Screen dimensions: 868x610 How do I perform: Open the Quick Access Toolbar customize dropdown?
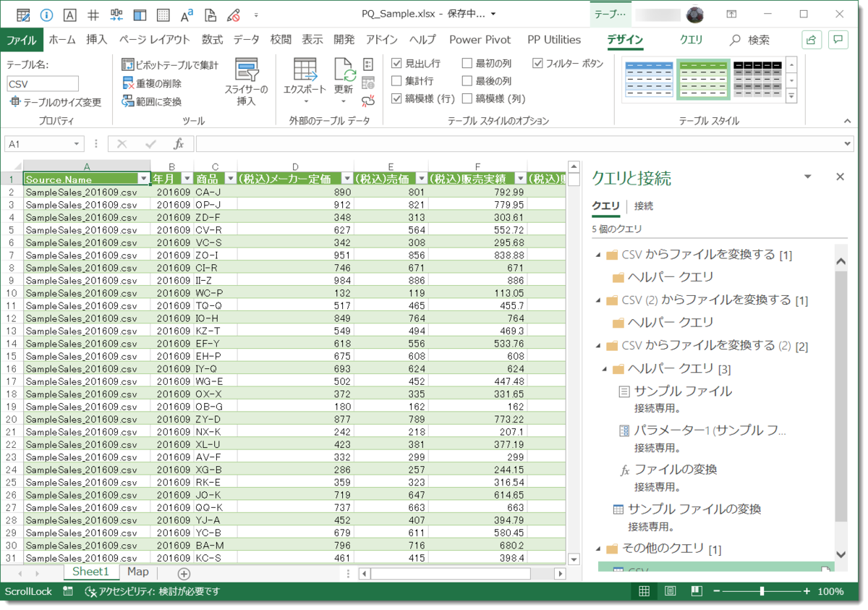[x=256, y=13]
